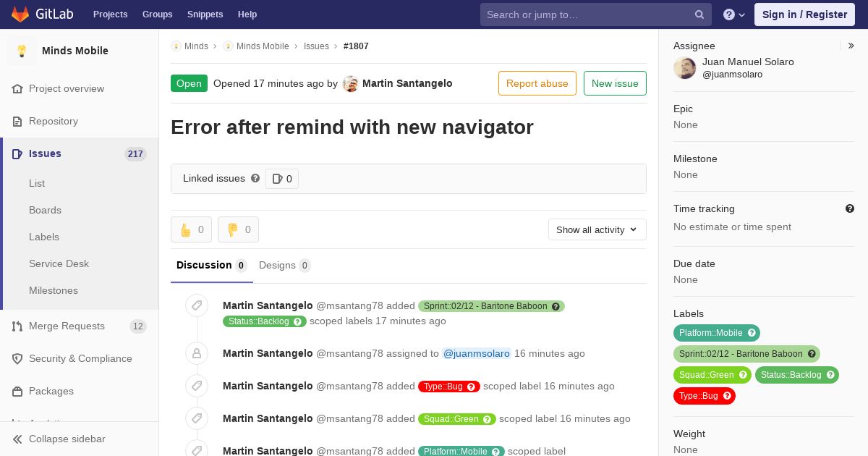Switch to the Designs tab
Screen dimensions: 868x456
[x=285, y=265]
